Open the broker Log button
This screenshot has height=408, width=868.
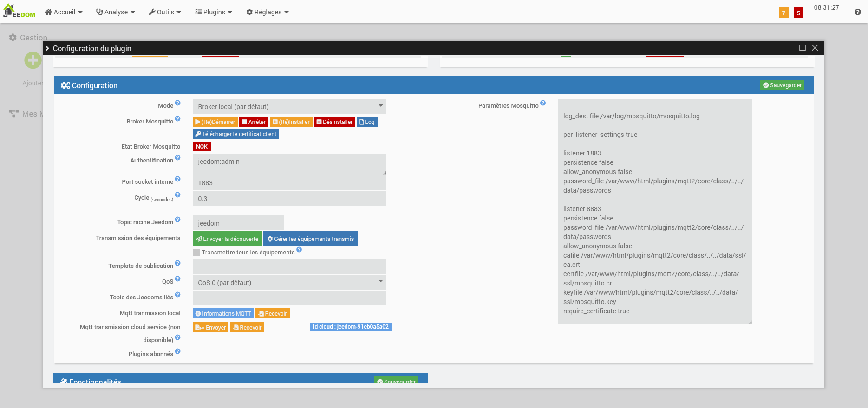coord(367,122)
